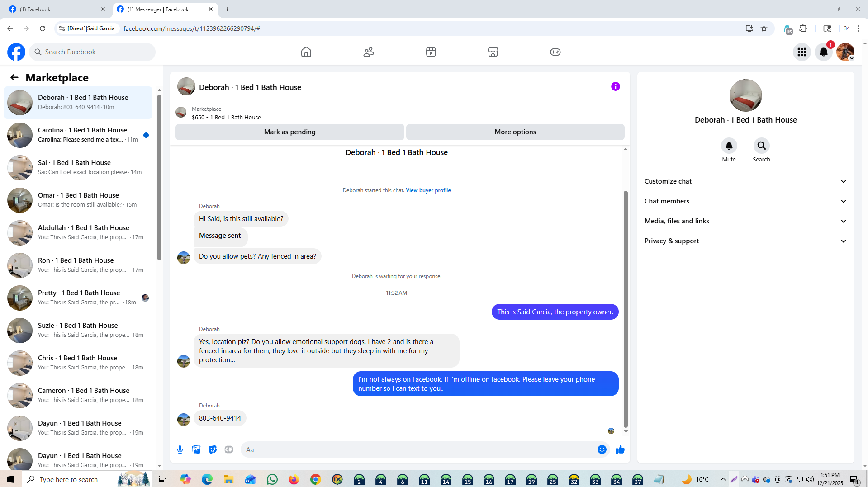This screenshot has width=868, height=487.
Task: Click the More options button
Action: point(515,132)
